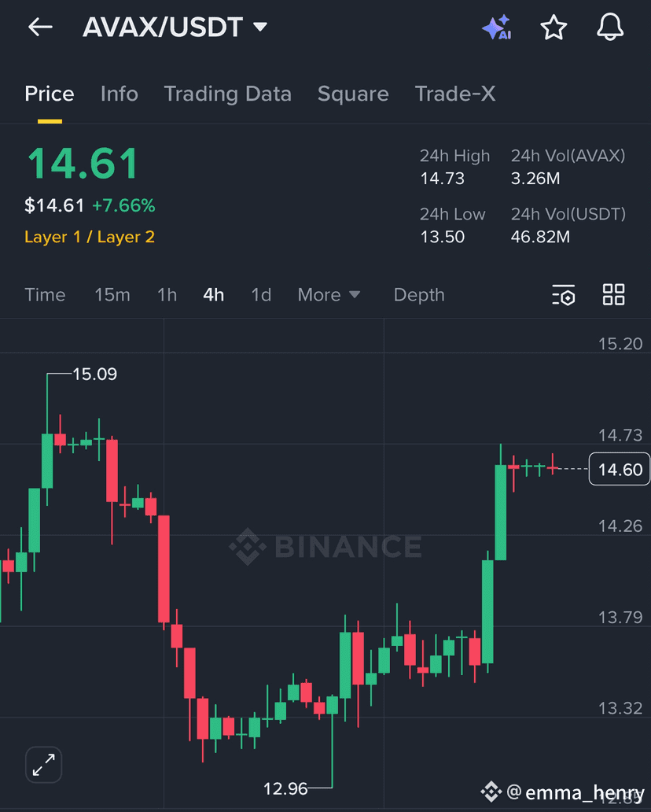
Task: Click the 24h Low value 13.50
Action: [x=443, y=237]
